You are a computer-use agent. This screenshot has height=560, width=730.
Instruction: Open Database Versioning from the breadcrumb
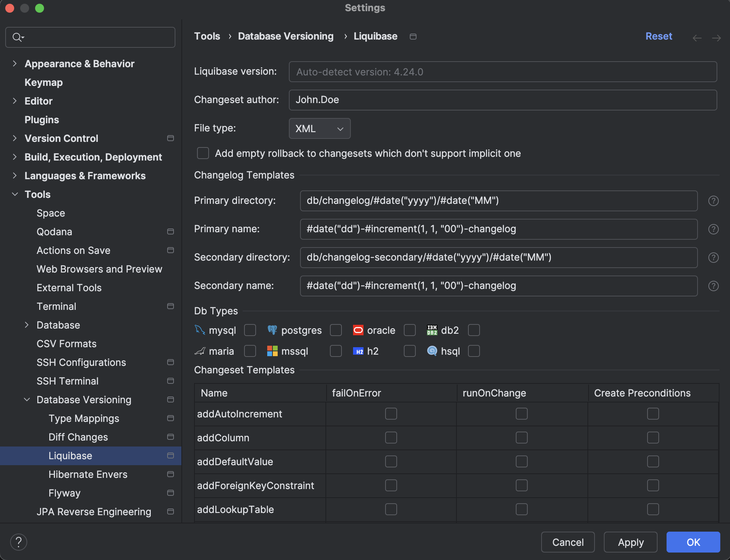coord(286,36)
